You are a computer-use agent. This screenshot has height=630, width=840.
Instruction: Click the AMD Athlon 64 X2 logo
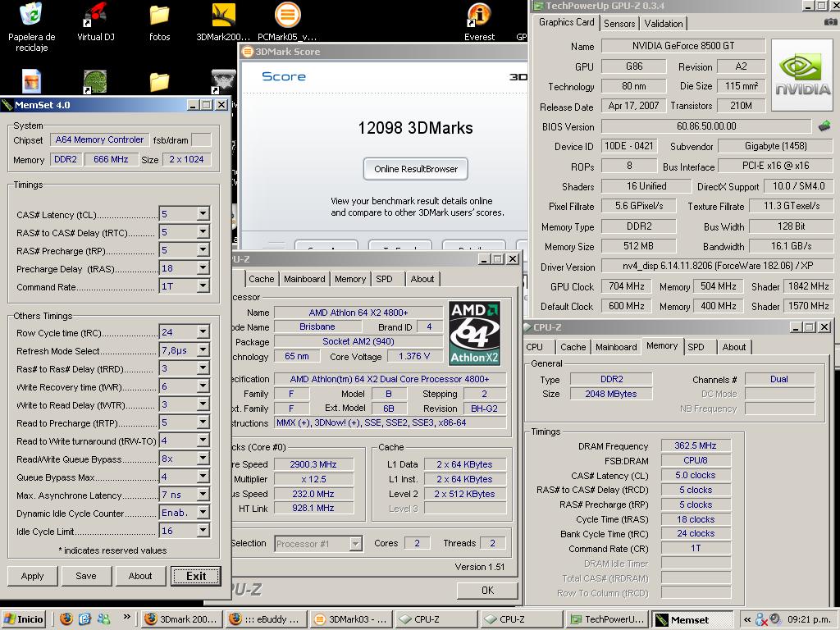[475, 333]
